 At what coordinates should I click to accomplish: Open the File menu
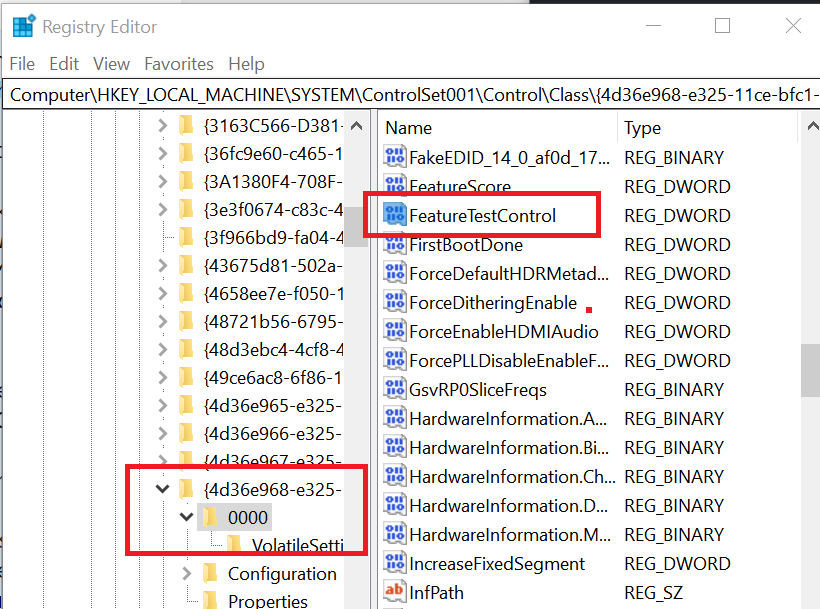(22, 64)
